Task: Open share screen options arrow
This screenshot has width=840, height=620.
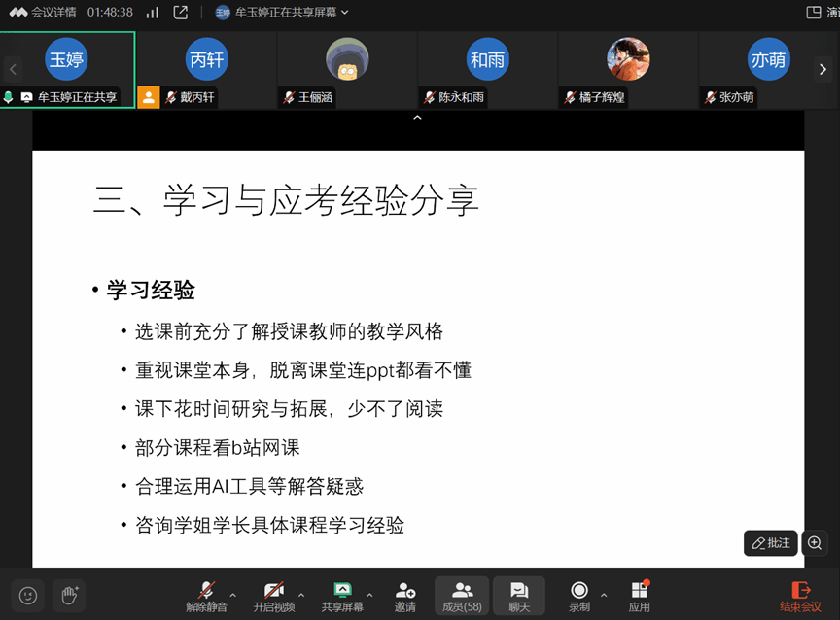Action: [x=369, y=595]
